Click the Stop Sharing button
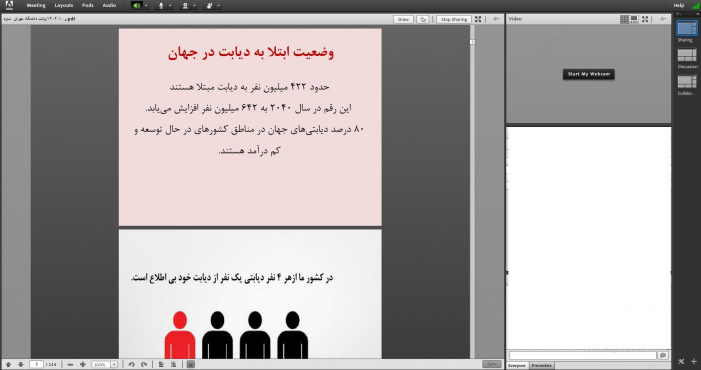 [454, 19]
